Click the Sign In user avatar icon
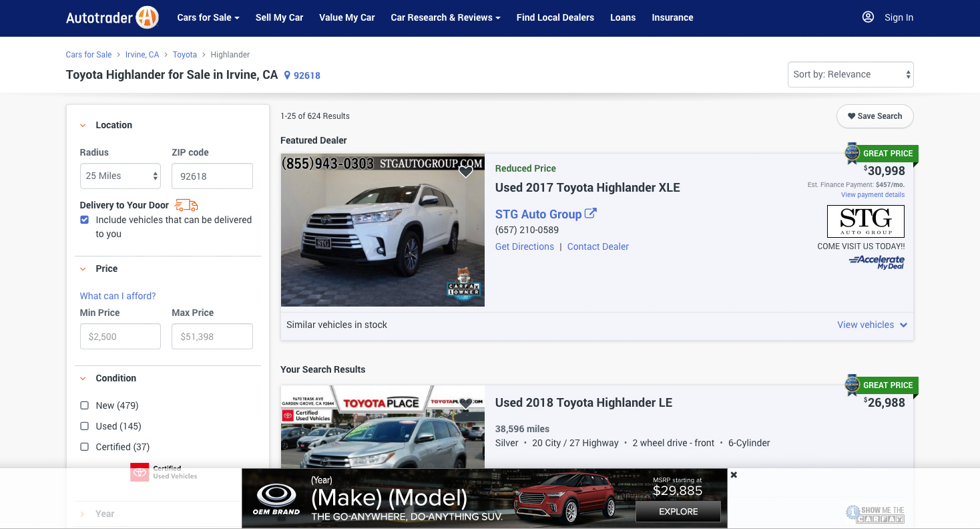 pos(868,17)
